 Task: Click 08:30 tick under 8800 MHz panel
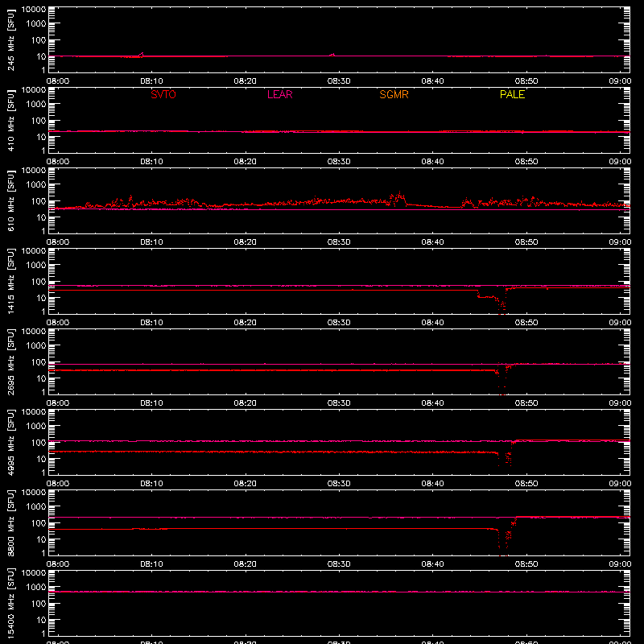point(339,564)
